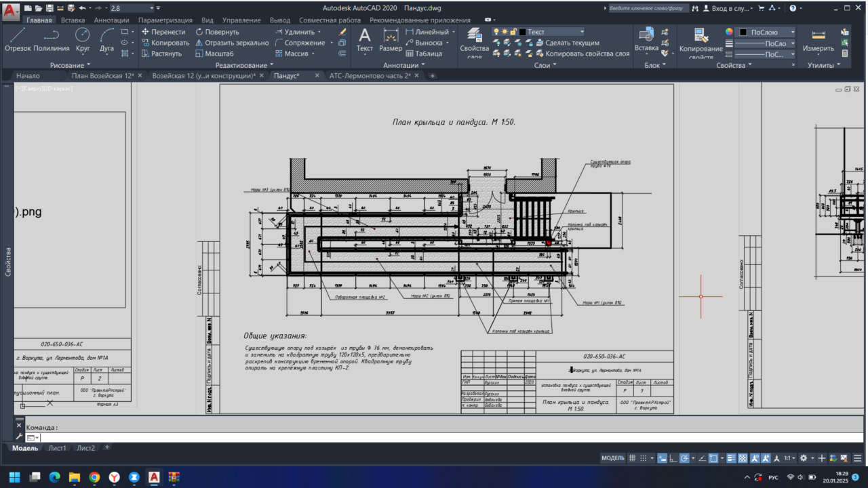Expand the Рисование panel
868x488 pixels.
[x=69, y=65]
